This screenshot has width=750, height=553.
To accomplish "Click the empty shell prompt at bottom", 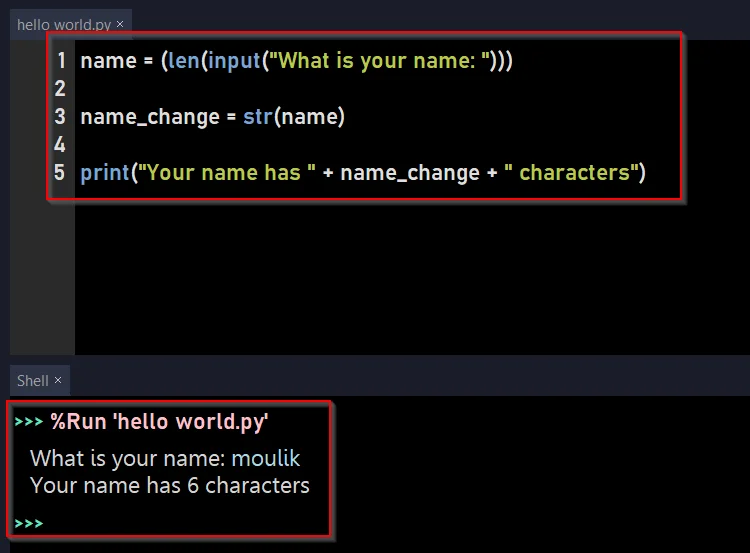I will click(x=29, y=523).
